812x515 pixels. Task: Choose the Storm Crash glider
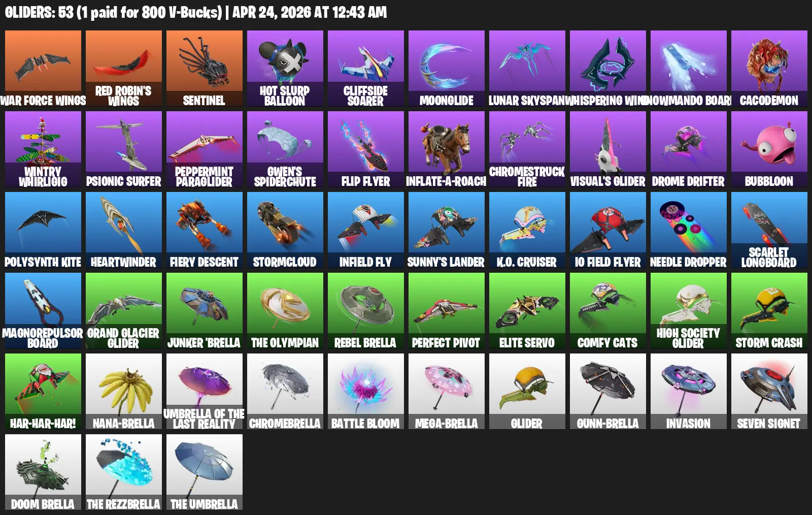[x=769, y=311]
